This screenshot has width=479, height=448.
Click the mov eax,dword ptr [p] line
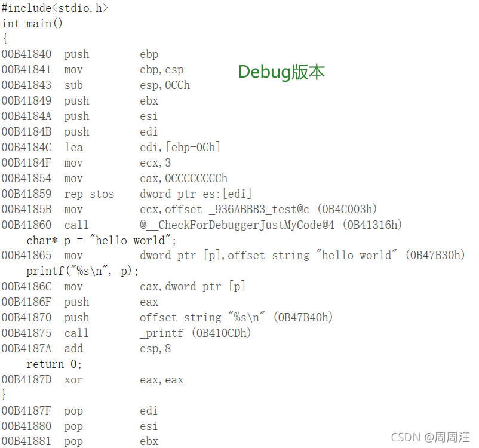point(124,287)
